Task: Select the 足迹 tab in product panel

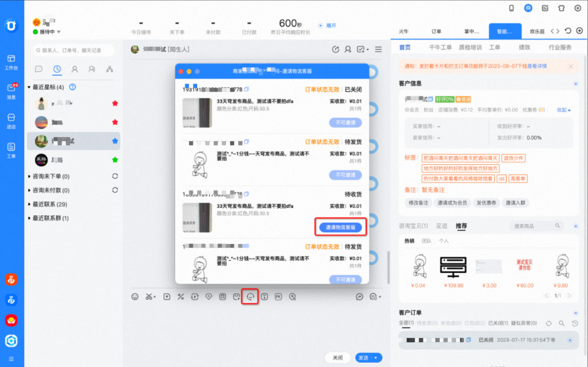Action: (442, 226)
